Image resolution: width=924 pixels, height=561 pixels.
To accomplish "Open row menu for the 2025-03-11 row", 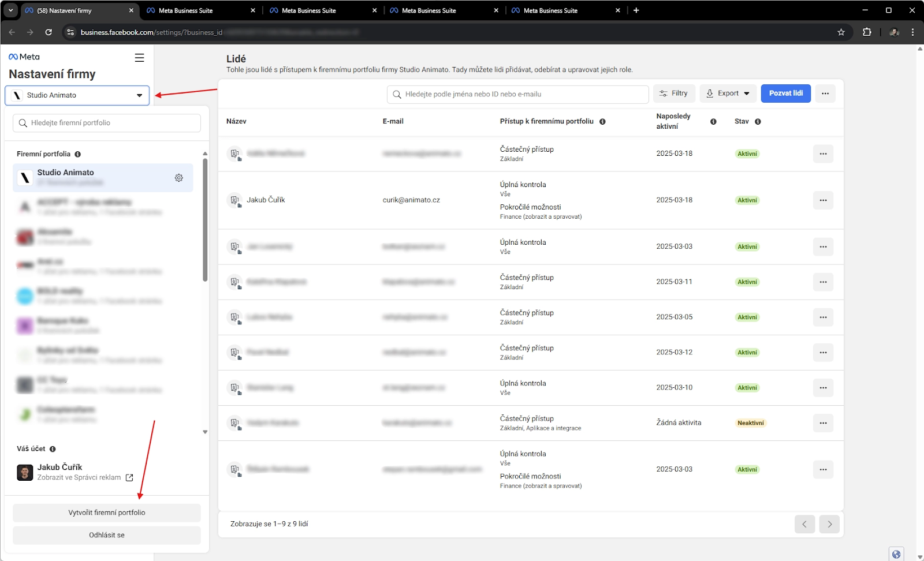I will (x=823, y=282).
